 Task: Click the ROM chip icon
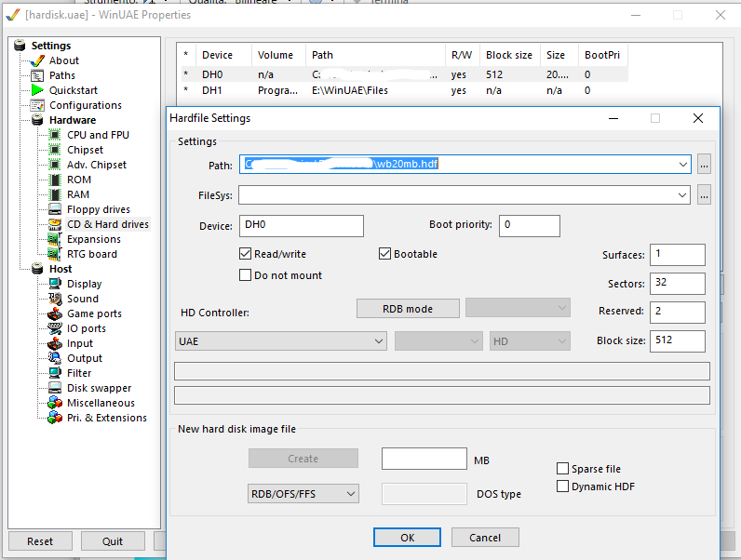pos(55,180)
